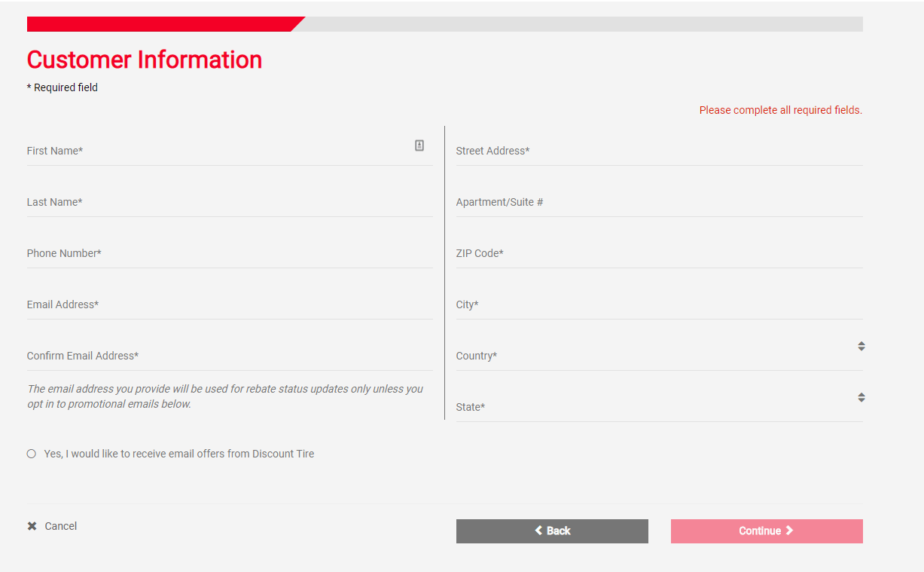The width and height of the screenshot is (924, 572).
Task: Click the email usage disclaimer text
Action: [x=225, y=396]
